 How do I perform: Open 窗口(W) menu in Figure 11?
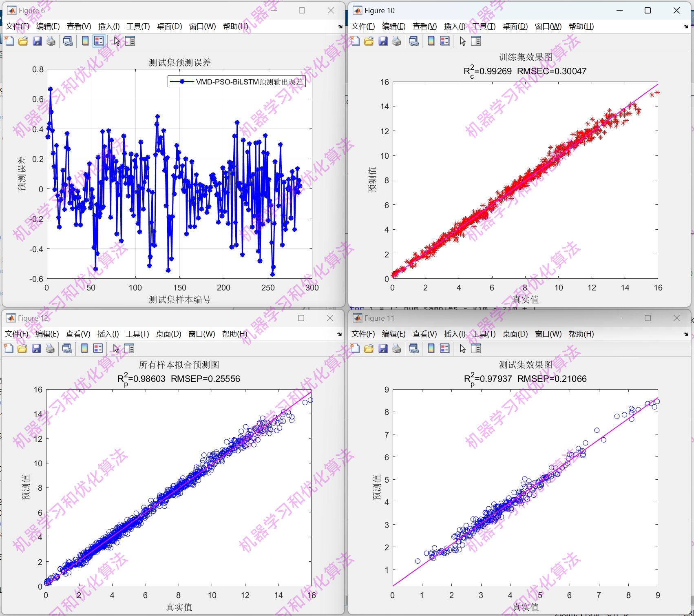[x=548, y=334]
